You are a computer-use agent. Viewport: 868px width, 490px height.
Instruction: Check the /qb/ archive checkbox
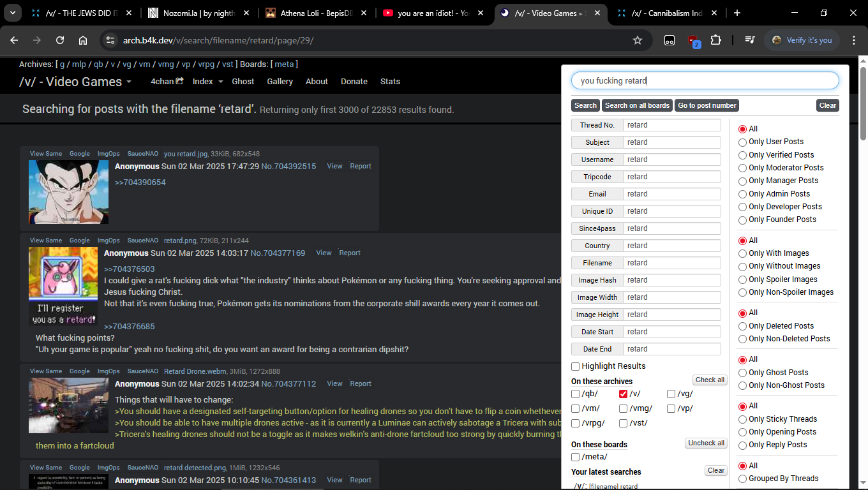click(x=576, y=394)
